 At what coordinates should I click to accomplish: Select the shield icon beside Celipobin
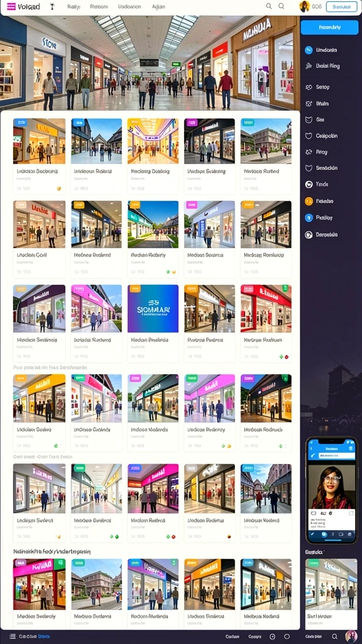click(x=309, y=136)
